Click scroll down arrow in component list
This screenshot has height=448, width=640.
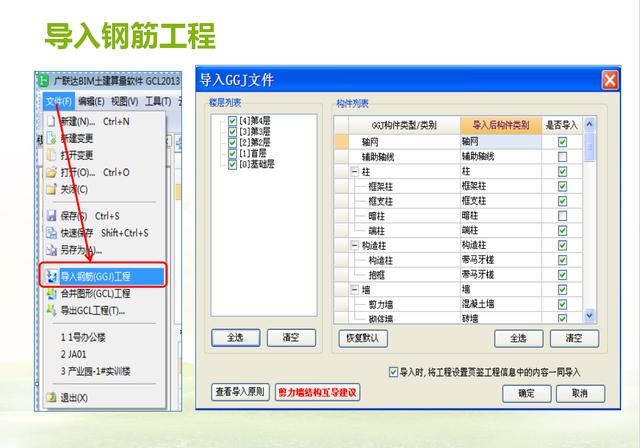[x=589, y=315]
